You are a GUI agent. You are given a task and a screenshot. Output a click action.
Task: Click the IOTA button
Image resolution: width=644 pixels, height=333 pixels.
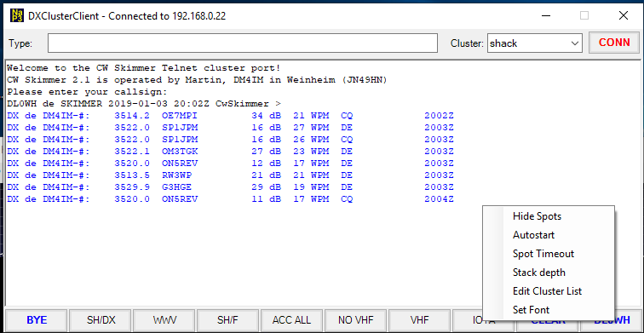pyautogui.click(x=469, y=321)
